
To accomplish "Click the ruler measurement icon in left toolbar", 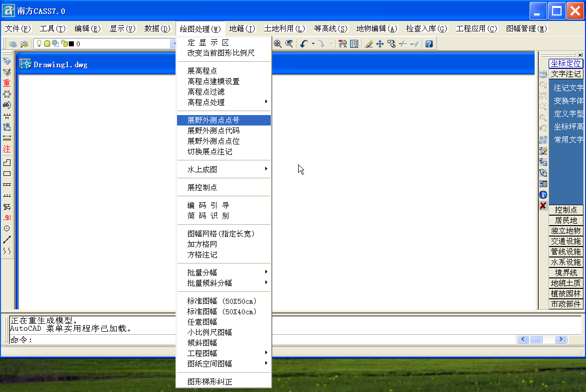I will click(x=6, y=138).
